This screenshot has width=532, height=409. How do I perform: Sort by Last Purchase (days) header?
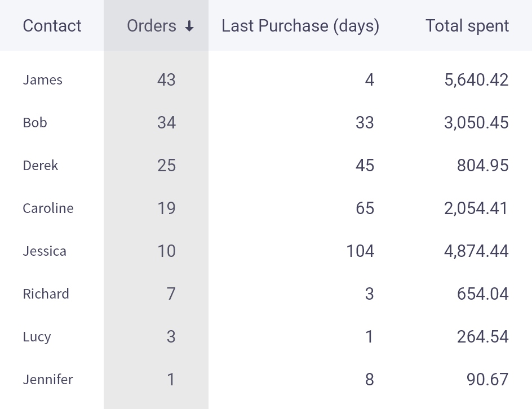tap(300, 26)
